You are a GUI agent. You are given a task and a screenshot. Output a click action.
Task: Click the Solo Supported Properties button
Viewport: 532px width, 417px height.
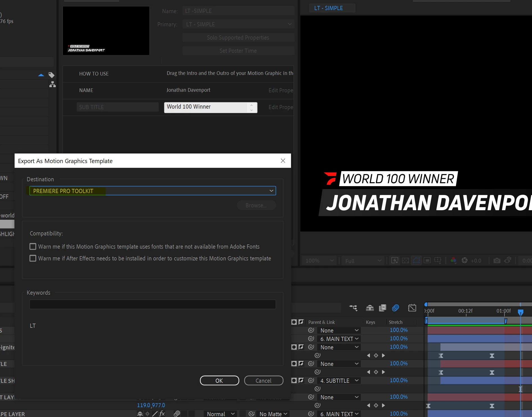238,38
